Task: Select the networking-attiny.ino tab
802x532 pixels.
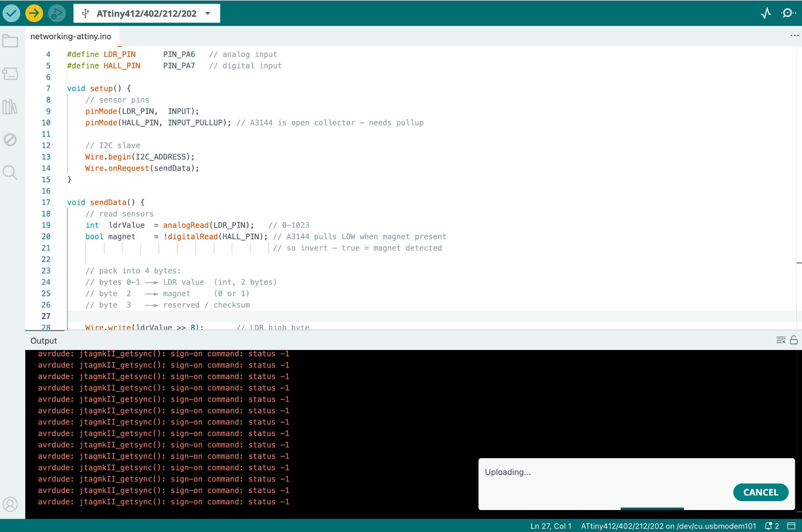Action: point(71,36)
